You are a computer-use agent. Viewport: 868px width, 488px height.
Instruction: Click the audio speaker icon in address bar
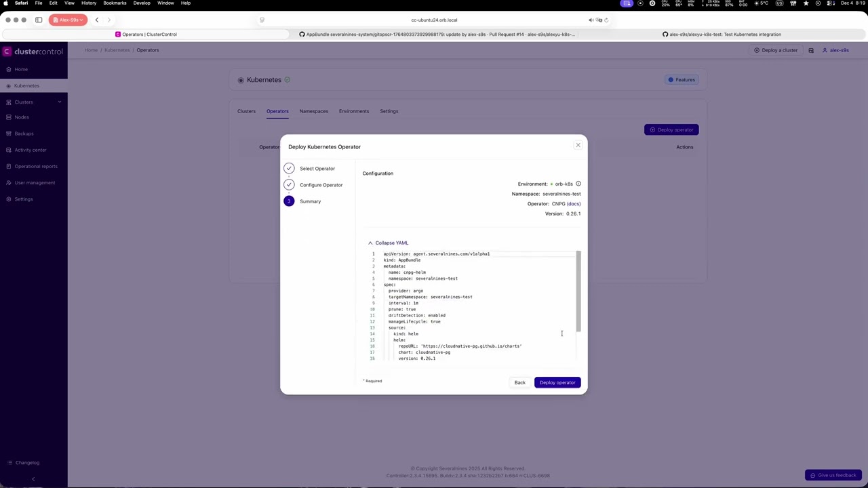[591, 20]
